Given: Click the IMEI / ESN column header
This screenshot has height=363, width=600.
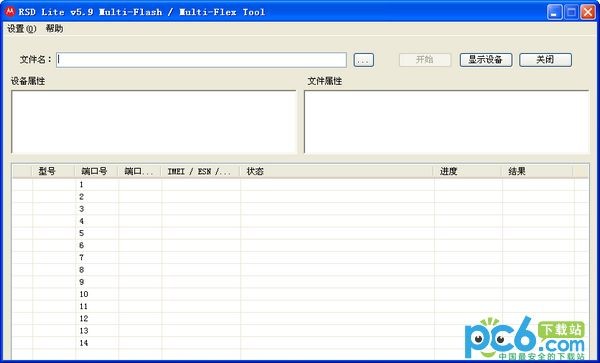Looking at the screenshot, I should [x=201, y=171].
